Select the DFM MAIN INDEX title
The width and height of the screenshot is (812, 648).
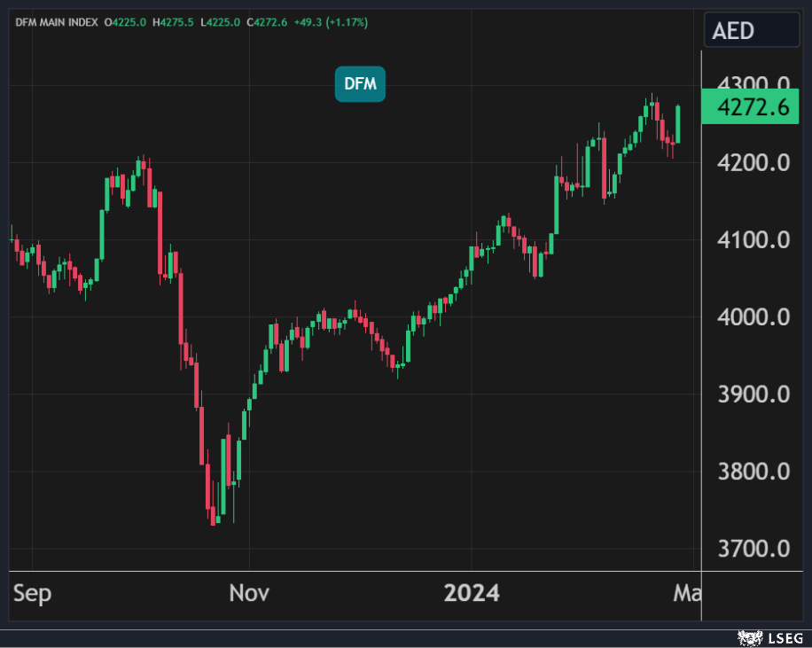(x=55, y=21)
